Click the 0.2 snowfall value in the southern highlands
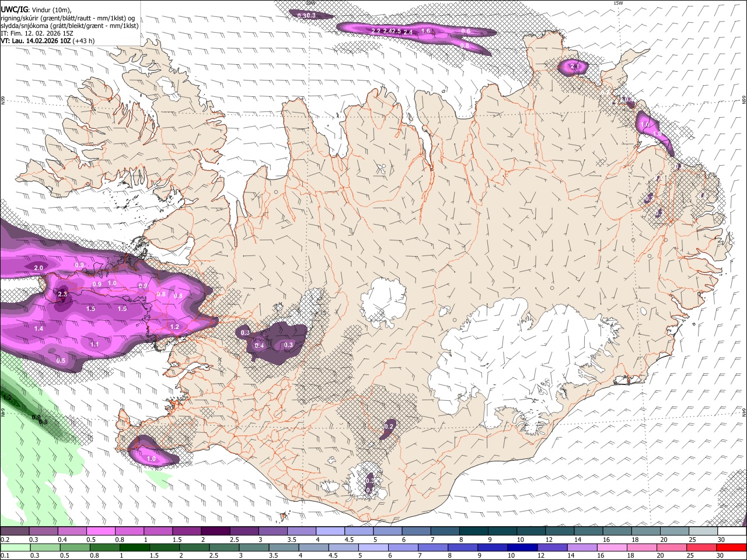The width and height of the screenshot is (747, 560). [389, 426]
